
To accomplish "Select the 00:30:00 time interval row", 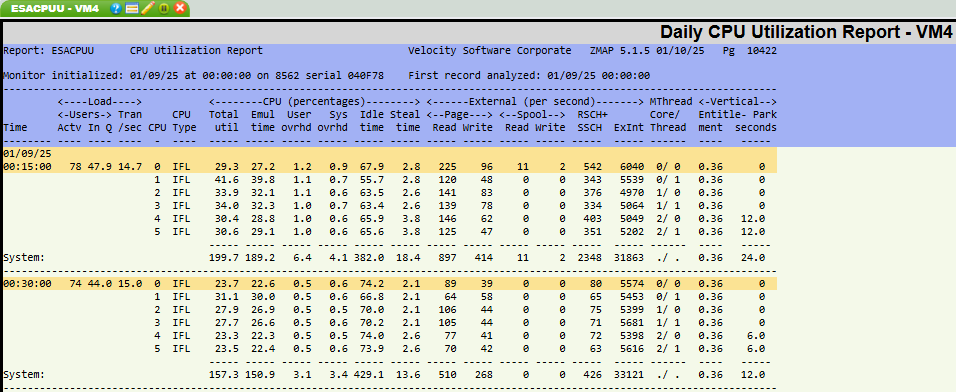I will [390, 283].
